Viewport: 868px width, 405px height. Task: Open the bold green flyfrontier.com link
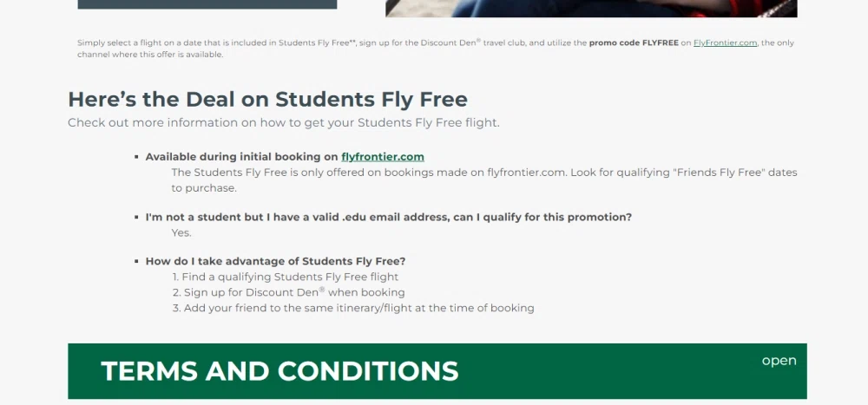383,157
